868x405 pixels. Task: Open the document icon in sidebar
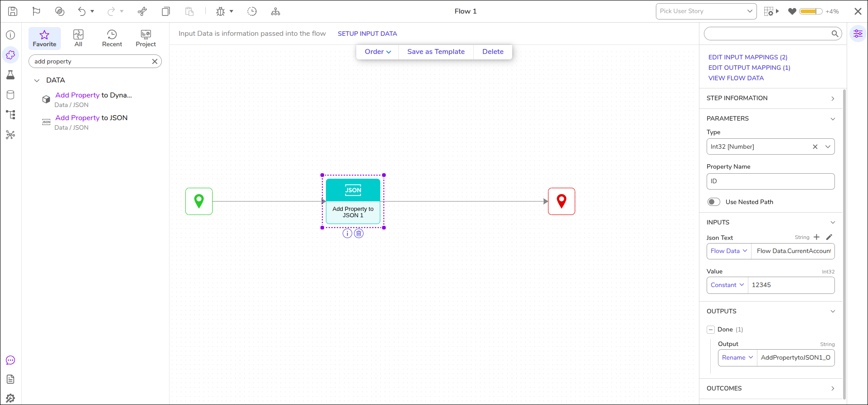[x=10, y=379]
